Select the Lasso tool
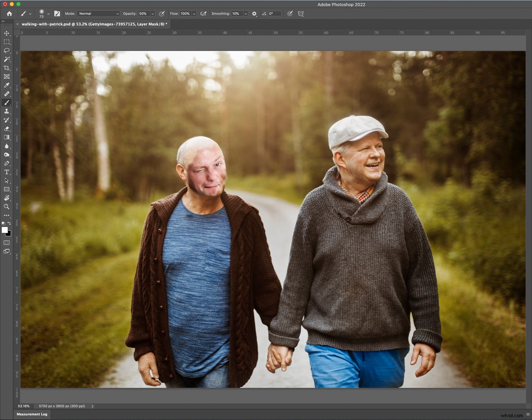This screenshot has height=420, width=532. 7,51
